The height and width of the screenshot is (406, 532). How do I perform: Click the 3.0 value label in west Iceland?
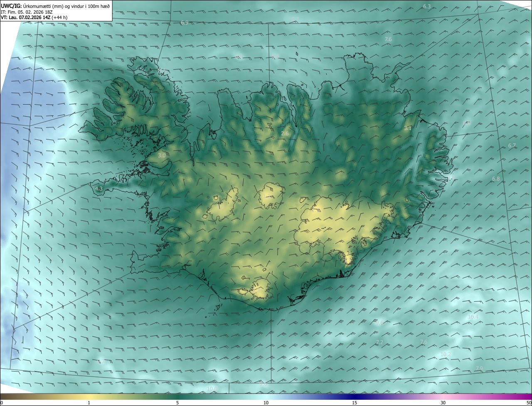[162, 155]
